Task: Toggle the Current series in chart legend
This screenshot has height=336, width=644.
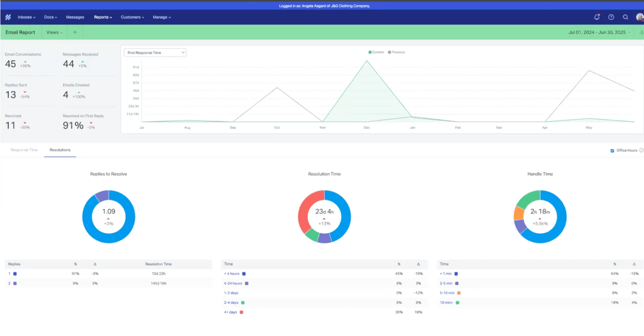Action: coord(376,52)
